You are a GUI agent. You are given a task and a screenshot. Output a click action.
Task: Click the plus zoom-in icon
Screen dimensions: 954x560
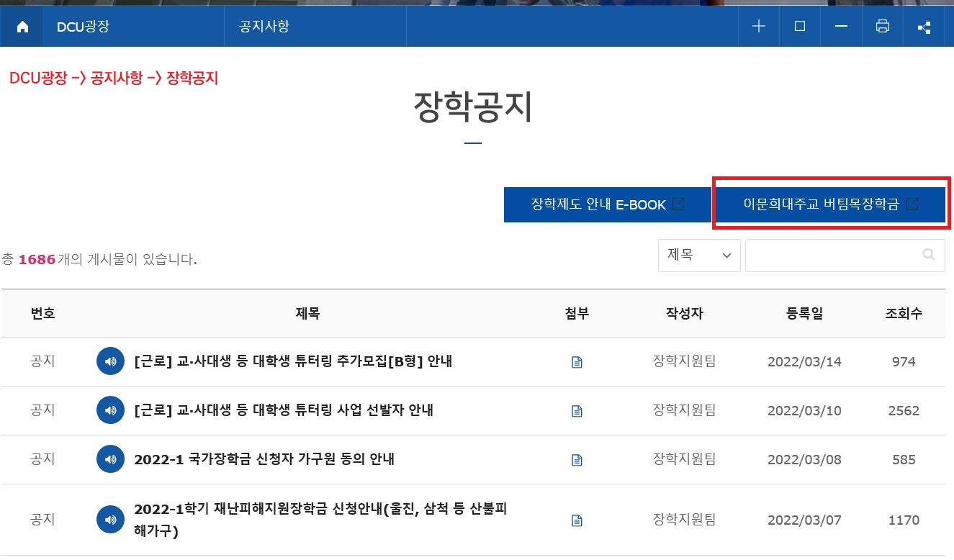coord(758,27)
